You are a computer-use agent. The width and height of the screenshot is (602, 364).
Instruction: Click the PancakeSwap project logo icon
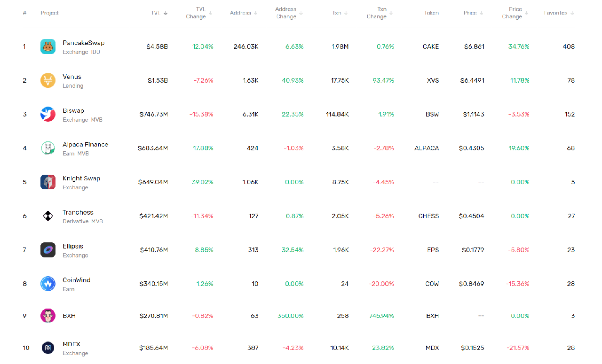pyautogui.click(x=48, y=46)
